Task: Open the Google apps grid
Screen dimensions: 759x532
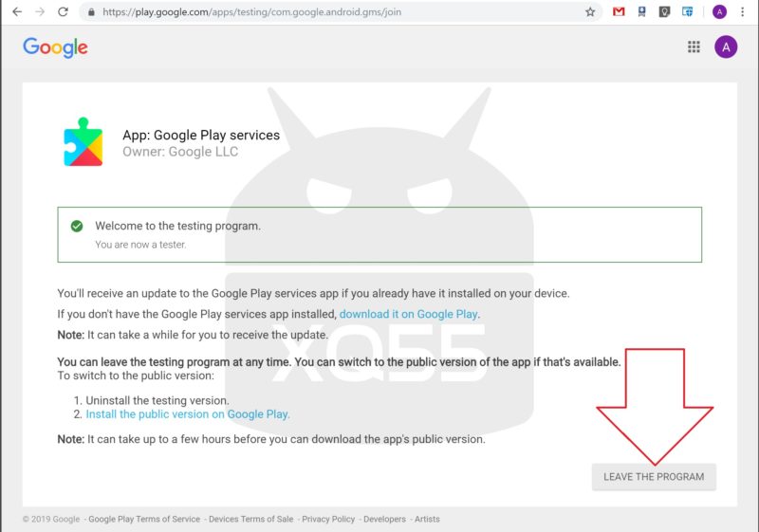Action: click(694, 47)
